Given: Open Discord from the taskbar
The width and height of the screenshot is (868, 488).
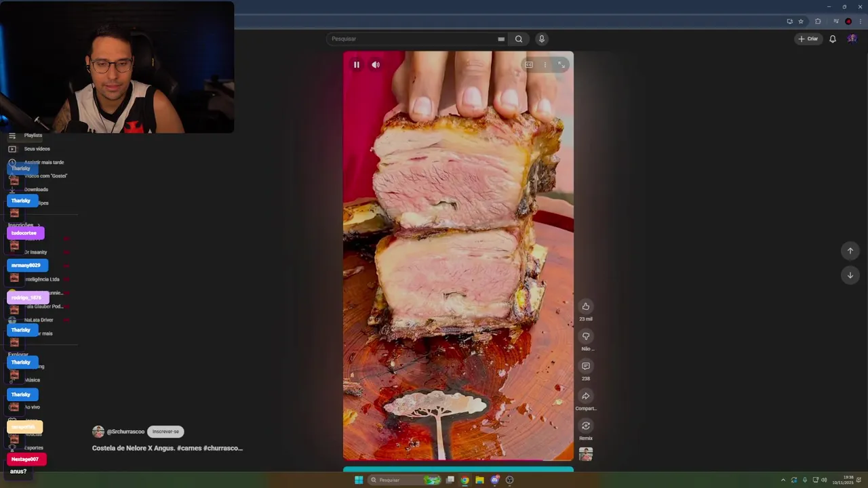Looking at the screenshot, I should pos(494,480).
